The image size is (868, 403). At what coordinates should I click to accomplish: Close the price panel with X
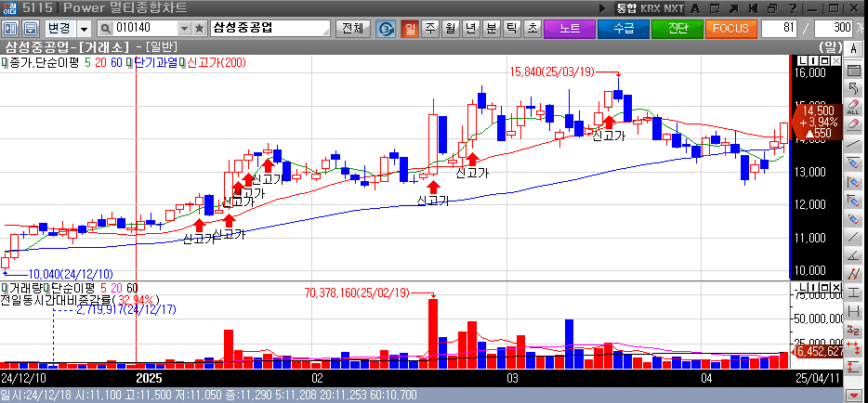[x=835, y=60]
